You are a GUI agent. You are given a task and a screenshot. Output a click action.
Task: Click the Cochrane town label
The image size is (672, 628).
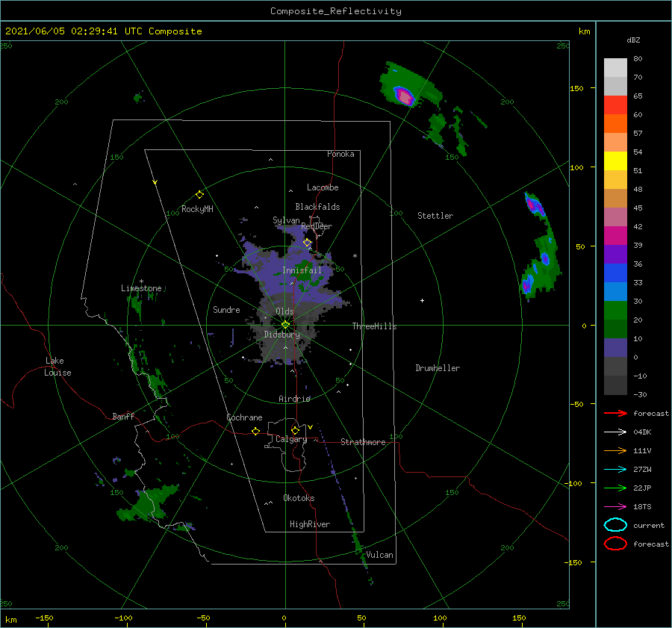tap(244, 417)
